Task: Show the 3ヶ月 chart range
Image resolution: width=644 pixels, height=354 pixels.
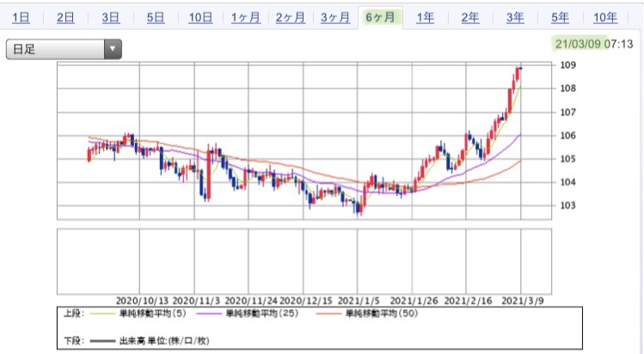Action: pyautogui.click(x=335, y=18)
